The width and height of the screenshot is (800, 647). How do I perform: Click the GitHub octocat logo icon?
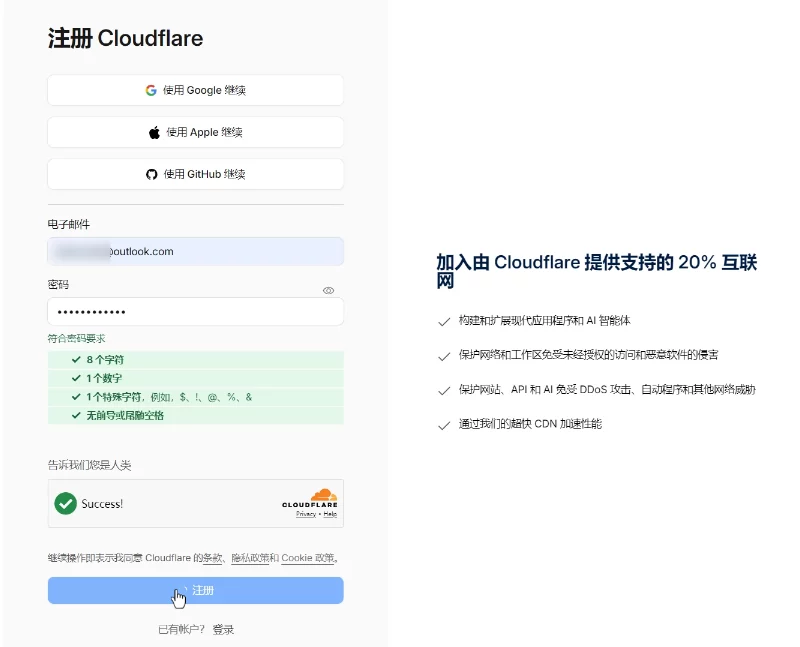152,174
